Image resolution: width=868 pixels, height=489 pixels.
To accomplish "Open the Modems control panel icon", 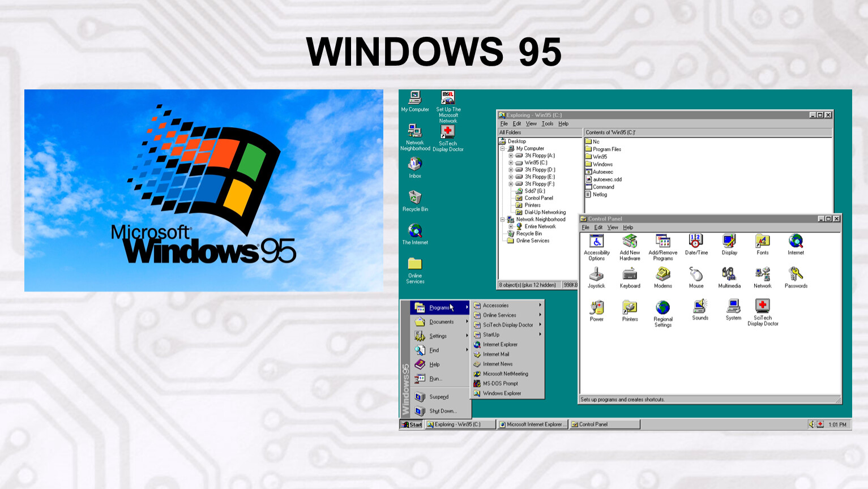I will [662, 275].
